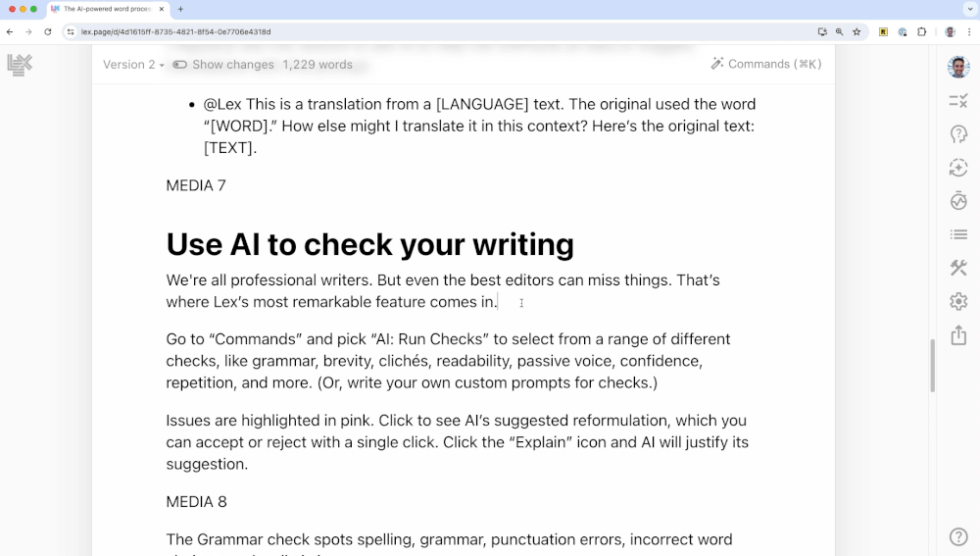The height and width of the screenshot is (556, 980).
Task: Expand the Version 2 dropdown
Action: pyautogui.click(x=133, y=65)
